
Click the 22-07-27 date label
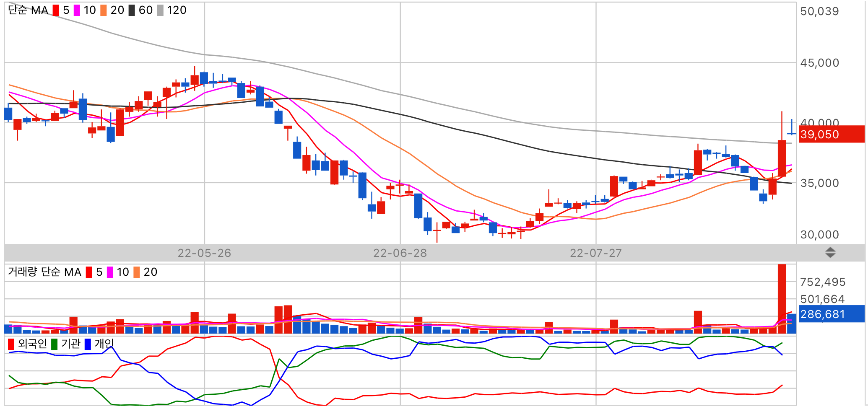[596, 253]
